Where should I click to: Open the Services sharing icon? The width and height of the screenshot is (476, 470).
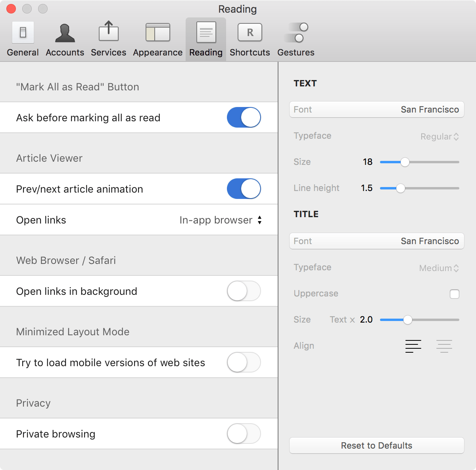(108, 32)
